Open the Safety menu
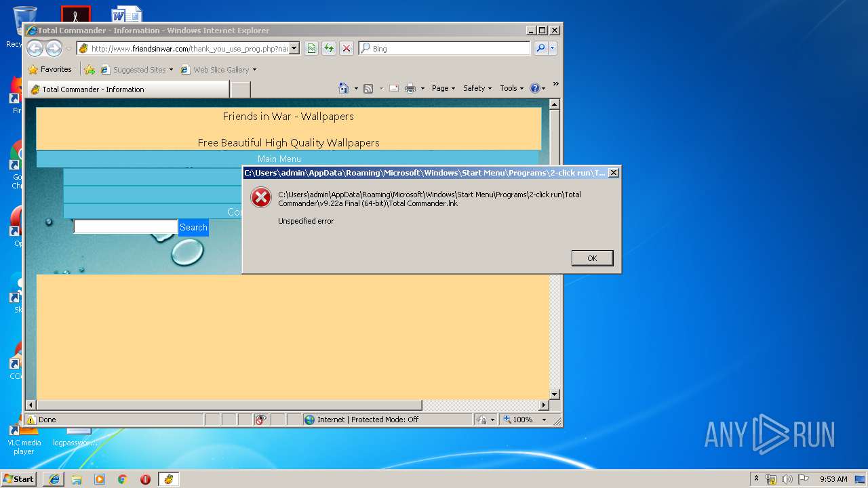 pos(477,88)
